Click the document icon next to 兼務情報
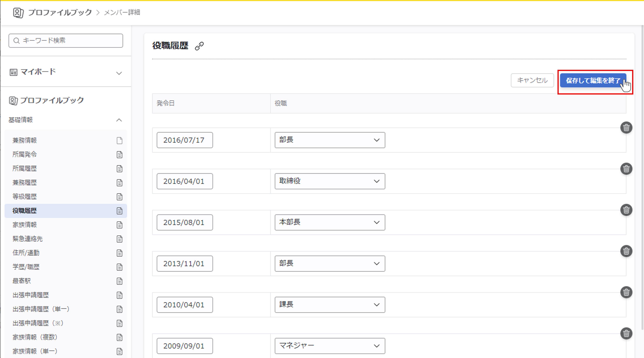644x358 pixels. [119, 141]
